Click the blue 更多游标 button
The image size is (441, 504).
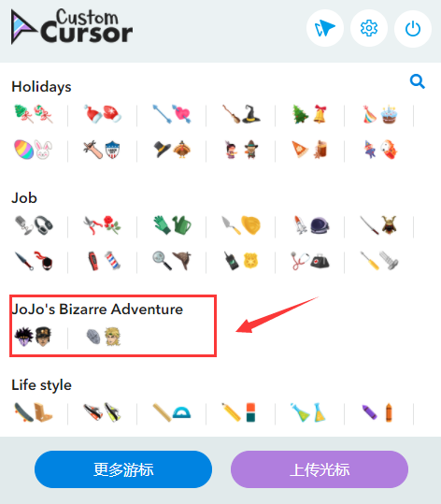123,469
